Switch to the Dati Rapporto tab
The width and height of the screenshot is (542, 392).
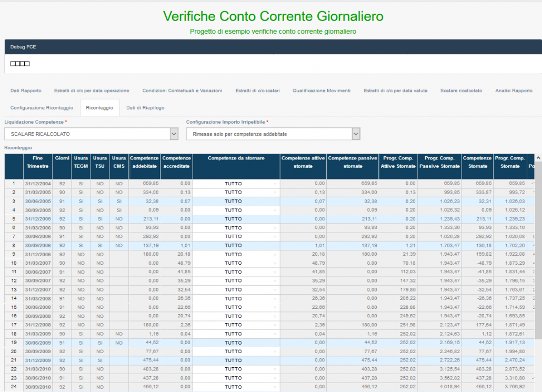(x=26, y=91)
